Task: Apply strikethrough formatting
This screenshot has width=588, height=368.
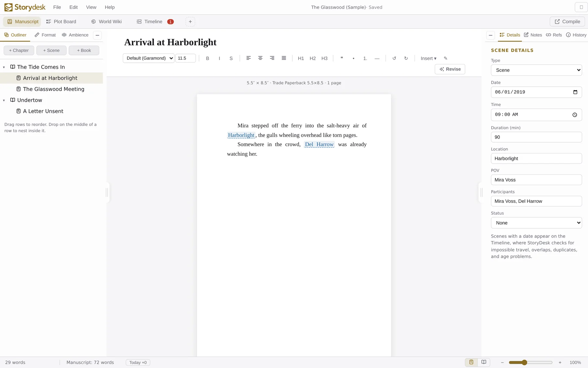Action: tap(231, 58)
